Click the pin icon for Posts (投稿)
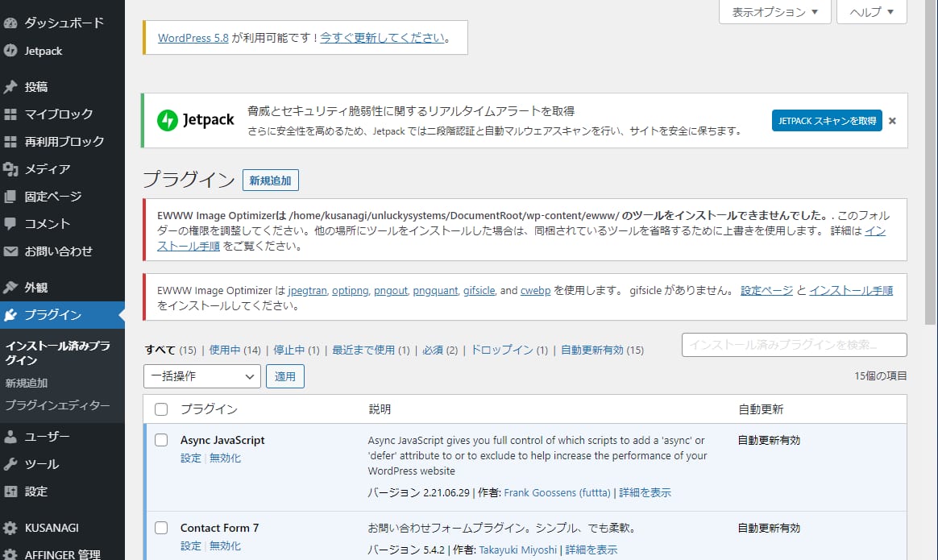The width and height of the screenshot is (938, 560). [x=10, y=87]
